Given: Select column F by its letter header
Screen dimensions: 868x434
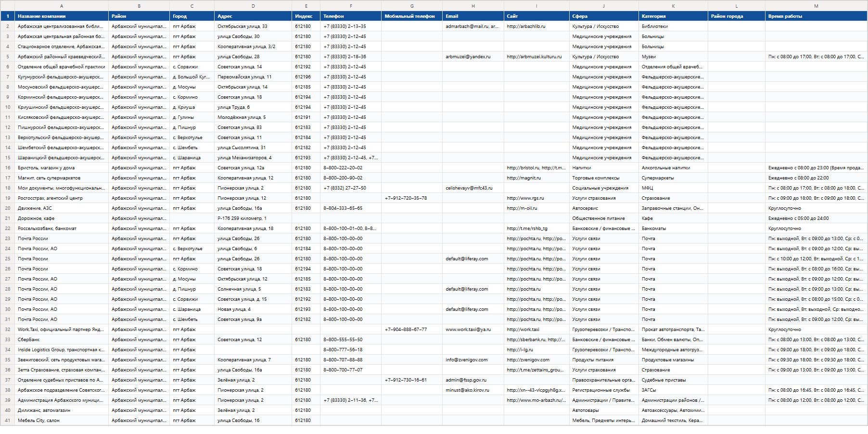Looking at the screenshot, I should coord(351,6).
